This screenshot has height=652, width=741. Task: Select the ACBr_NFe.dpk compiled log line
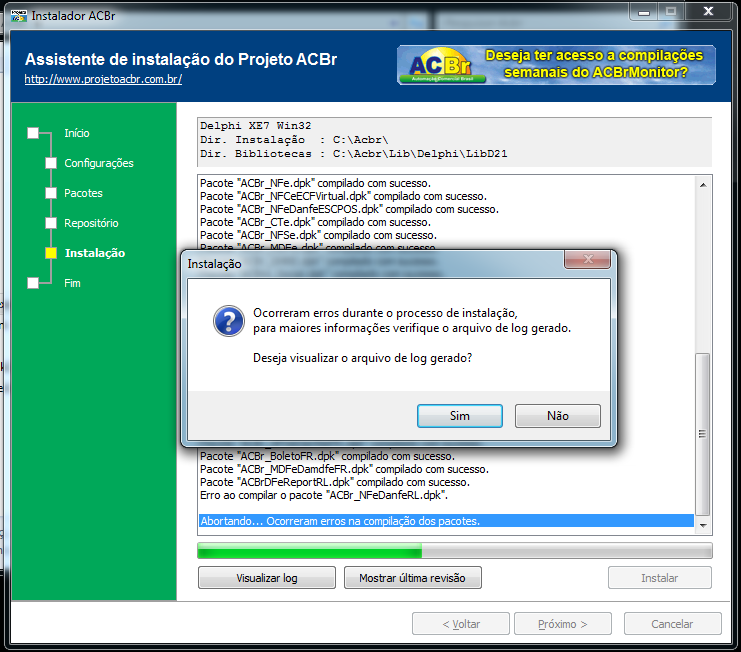coord(315,183)
